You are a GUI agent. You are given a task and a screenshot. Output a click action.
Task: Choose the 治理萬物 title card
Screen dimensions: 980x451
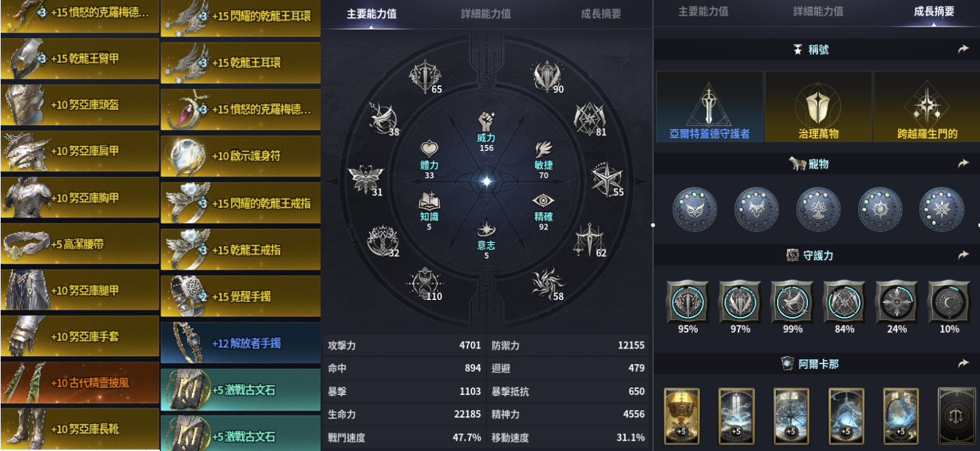click(818, 107)
